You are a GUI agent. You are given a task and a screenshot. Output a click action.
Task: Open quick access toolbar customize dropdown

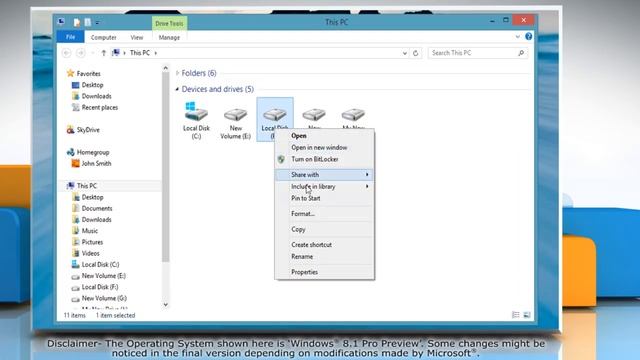click(x=98, y=22)
